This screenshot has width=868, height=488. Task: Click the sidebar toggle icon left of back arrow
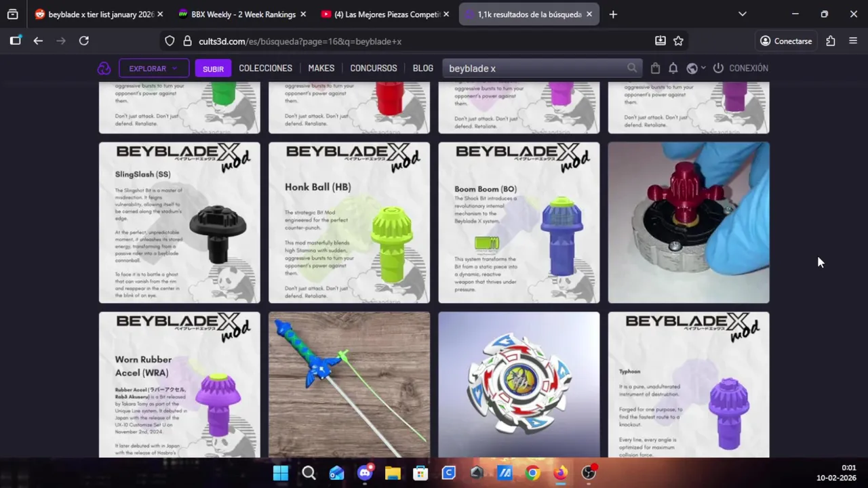tap(15, 41)
